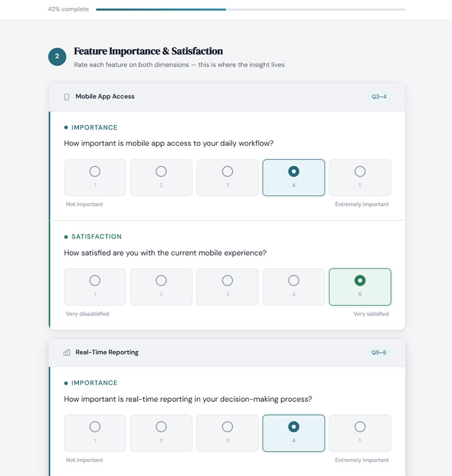Choose rating 5 for real-time reporting importance
Image resolution: width=452 pixels, height=476 pixels.
(360, 433)
